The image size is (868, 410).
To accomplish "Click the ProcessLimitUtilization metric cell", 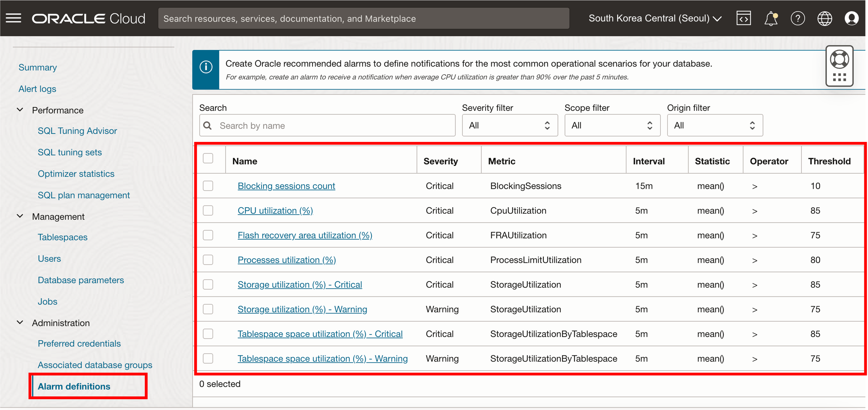I will pyautogui.click(x=536, y=260).
